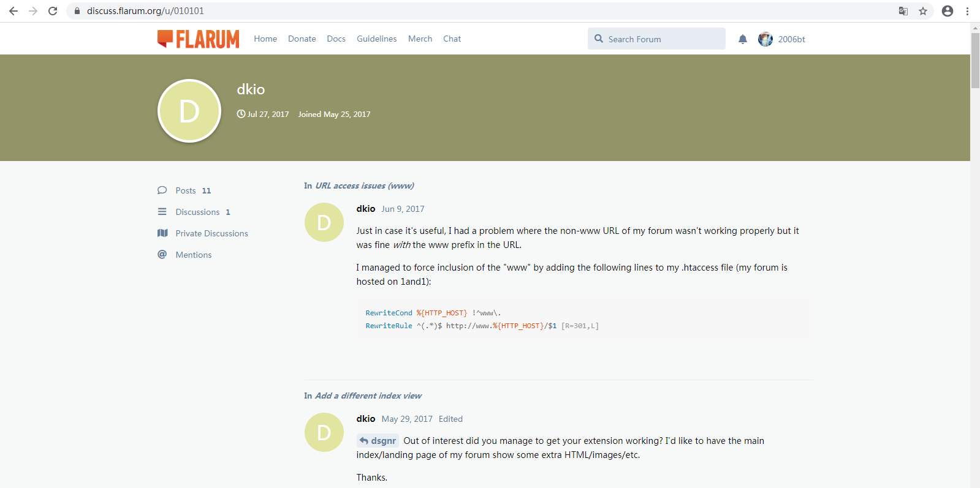Click the dkio profile name heading

251,89
